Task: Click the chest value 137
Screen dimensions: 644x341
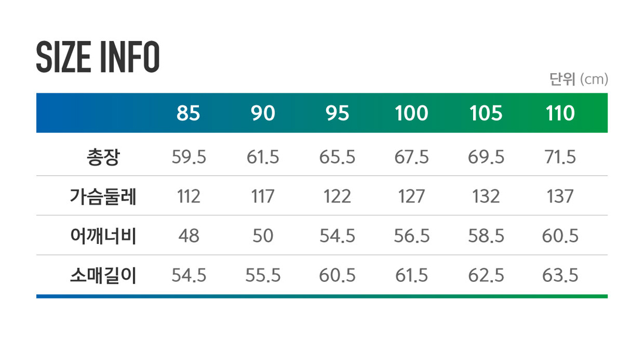Action: 560,197
